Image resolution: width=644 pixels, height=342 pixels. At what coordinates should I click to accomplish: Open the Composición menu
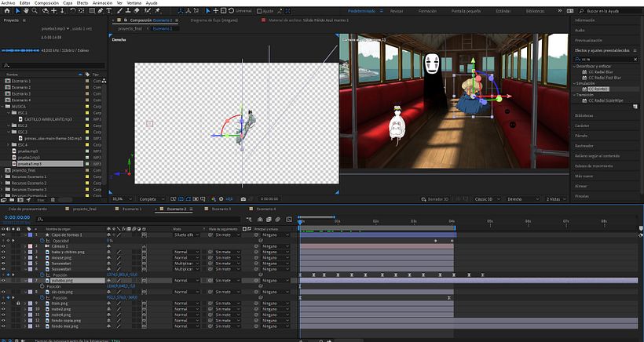click(46, 3)
